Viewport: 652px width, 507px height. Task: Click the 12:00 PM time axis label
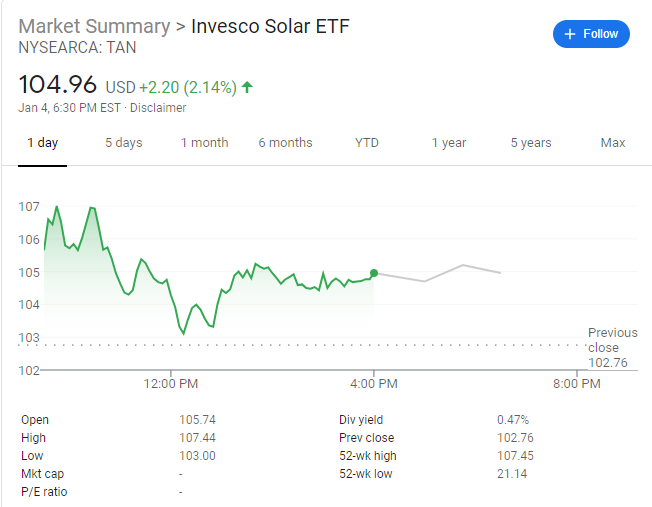pyautogui.click(x=171, y=383)
